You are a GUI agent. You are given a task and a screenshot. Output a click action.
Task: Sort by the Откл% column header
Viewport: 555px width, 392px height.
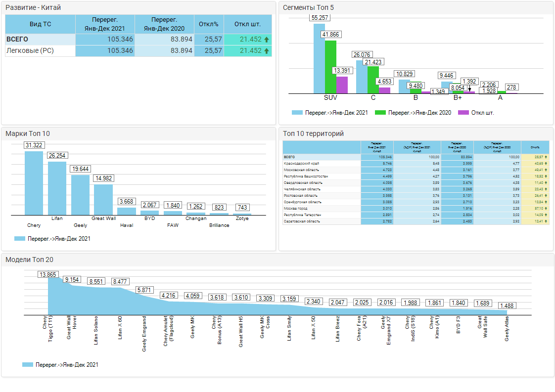click(x=209, y=24)
